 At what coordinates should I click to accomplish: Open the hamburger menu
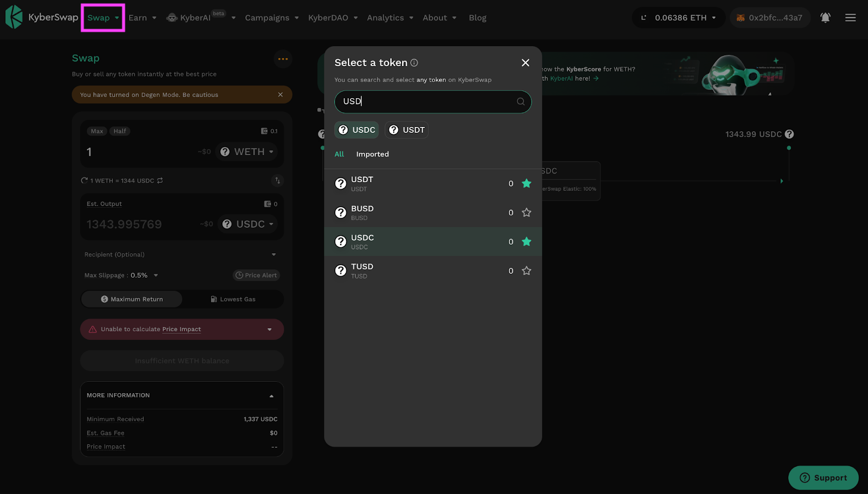click(x=850, y=18)
